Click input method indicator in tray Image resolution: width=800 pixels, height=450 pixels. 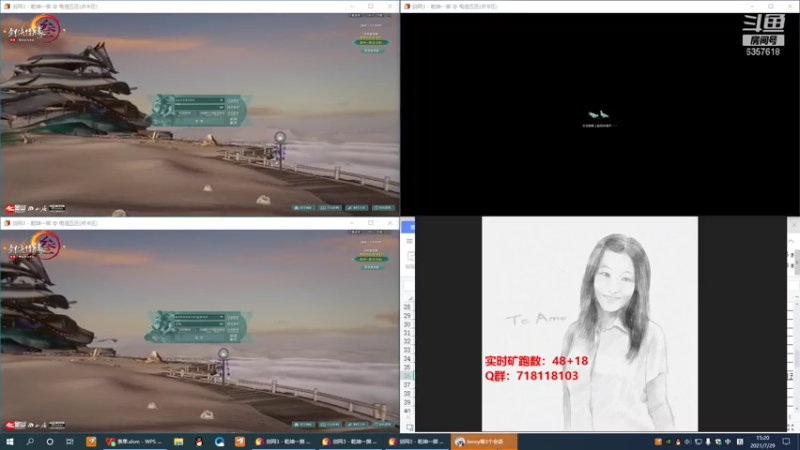[728, 442]
